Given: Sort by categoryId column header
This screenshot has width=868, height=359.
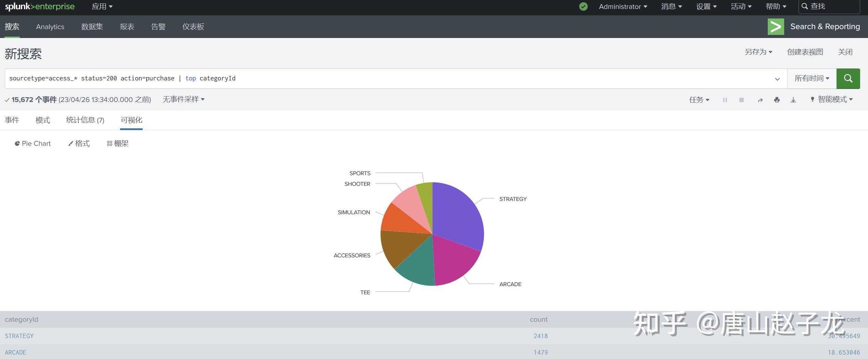Looking at the screenshot, I should pos(22,320).
